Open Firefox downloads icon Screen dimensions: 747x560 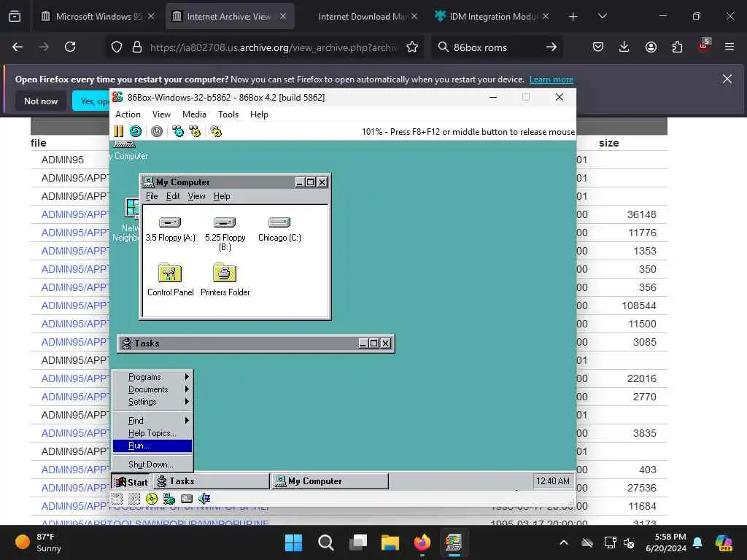click(624, 47)
